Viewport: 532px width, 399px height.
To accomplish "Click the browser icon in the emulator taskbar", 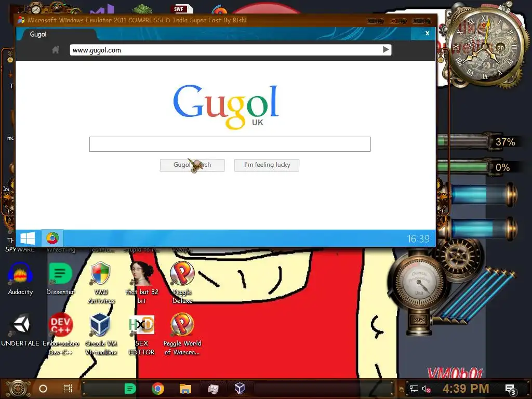I will pyautogui.click(x=52, y=238).
